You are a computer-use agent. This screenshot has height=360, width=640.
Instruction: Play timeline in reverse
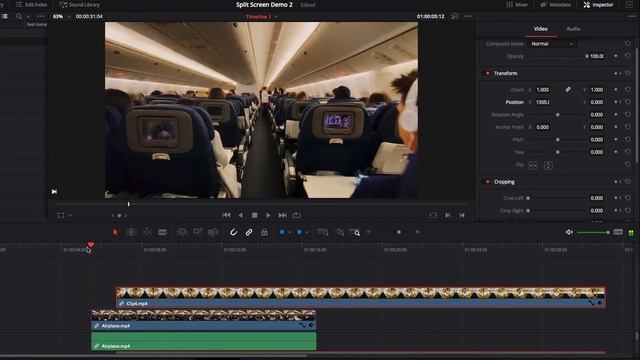[240, 215]
